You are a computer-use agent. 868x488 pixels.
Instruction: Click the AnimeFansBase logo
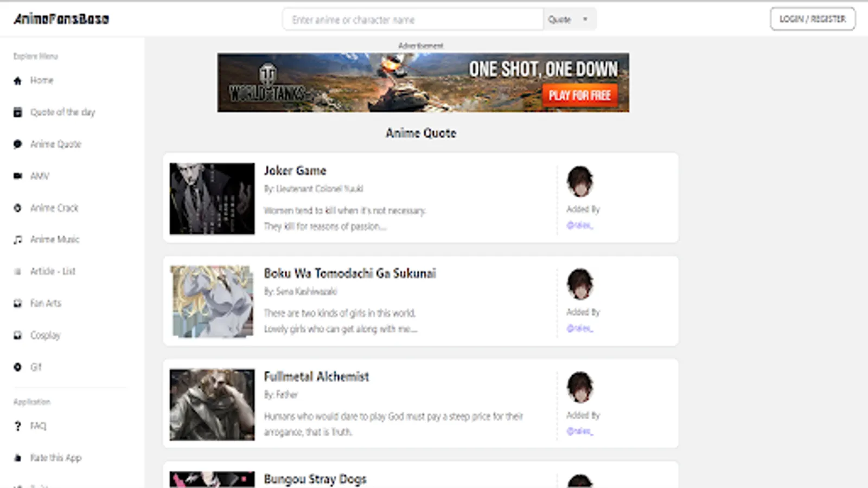tap(61, 19)
